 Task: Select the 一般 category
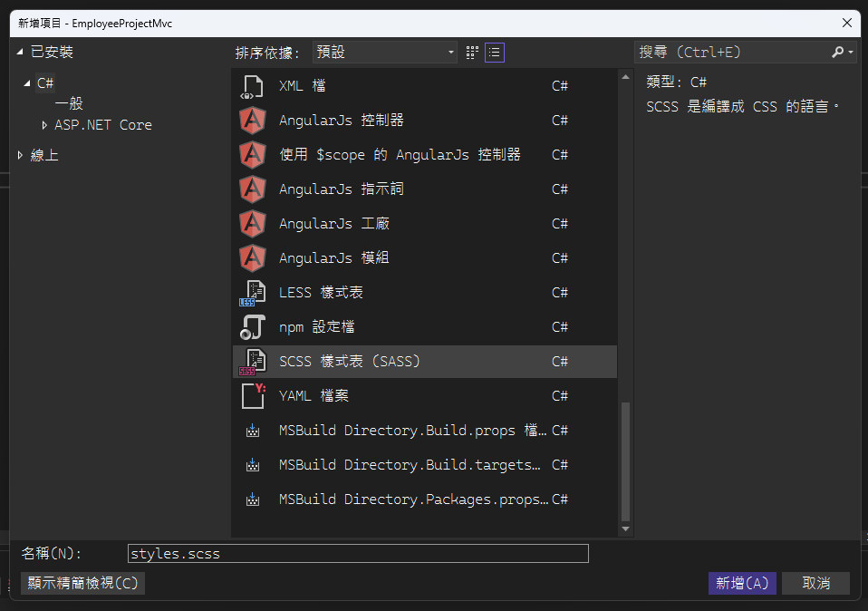click(69, 103)
